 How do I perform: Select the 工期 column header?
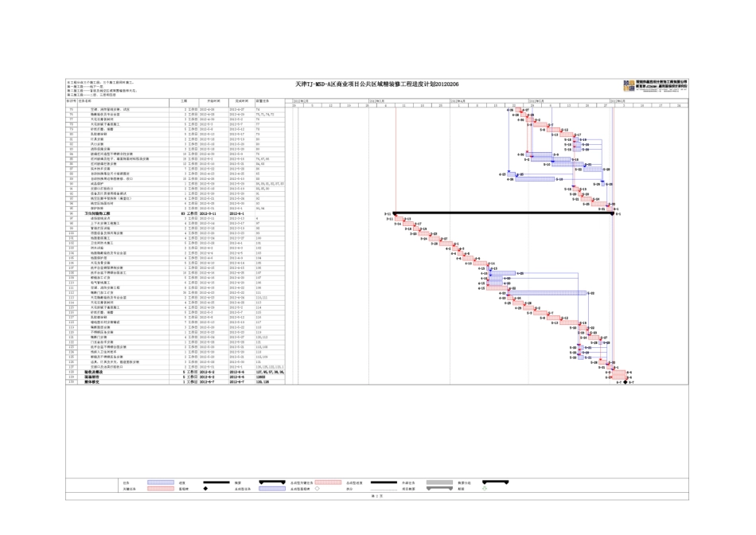point(184,101)
